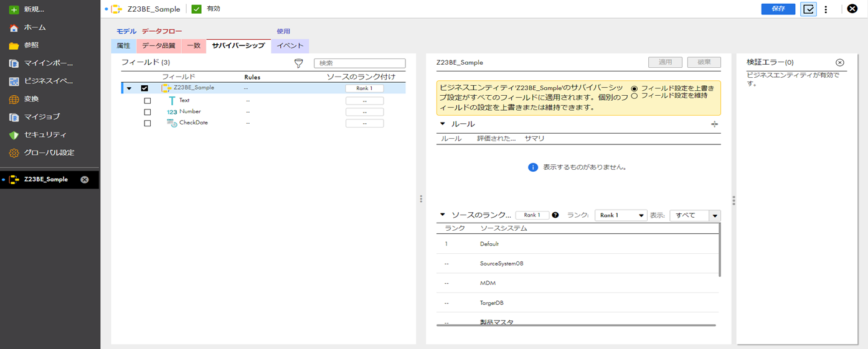Viewport: 868px width, 349px height.
Task: Click the Rules column header
Action: click(252, 77)
